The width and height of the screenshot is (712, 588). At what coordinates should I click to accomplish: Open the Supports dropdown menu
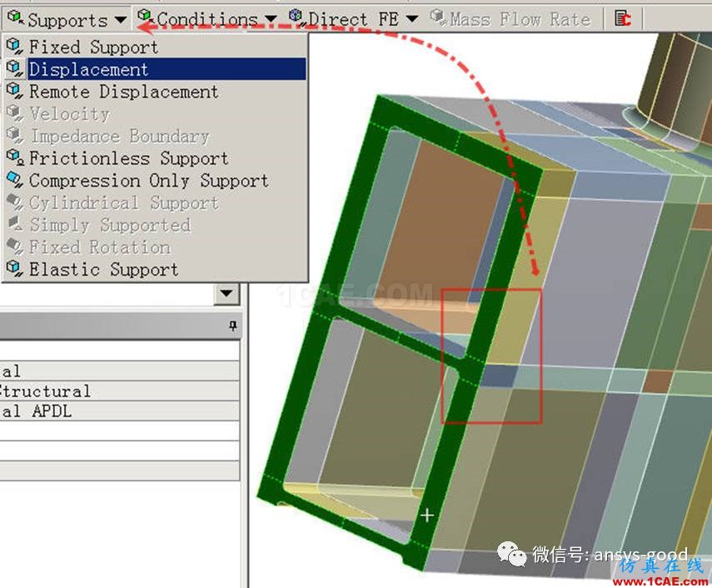click(67, 19)
